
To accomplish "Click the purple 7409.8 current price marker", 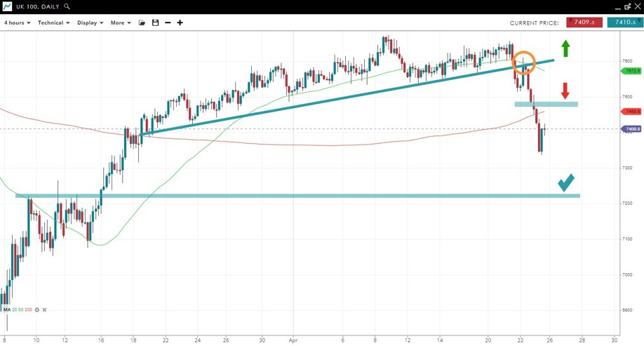I will pyautogui.click(x=631, y=129).
